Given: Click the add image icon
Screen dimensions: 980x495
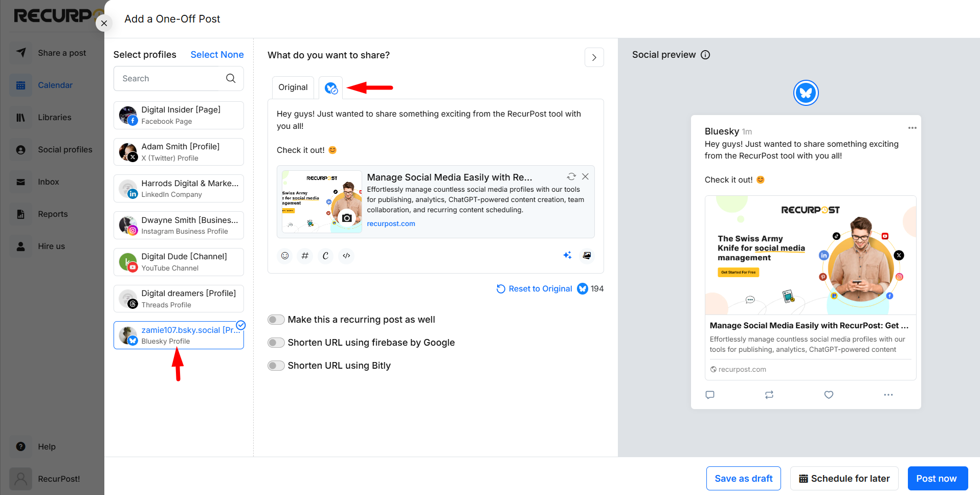Looking at the screenshot, I should coord(587,255).
